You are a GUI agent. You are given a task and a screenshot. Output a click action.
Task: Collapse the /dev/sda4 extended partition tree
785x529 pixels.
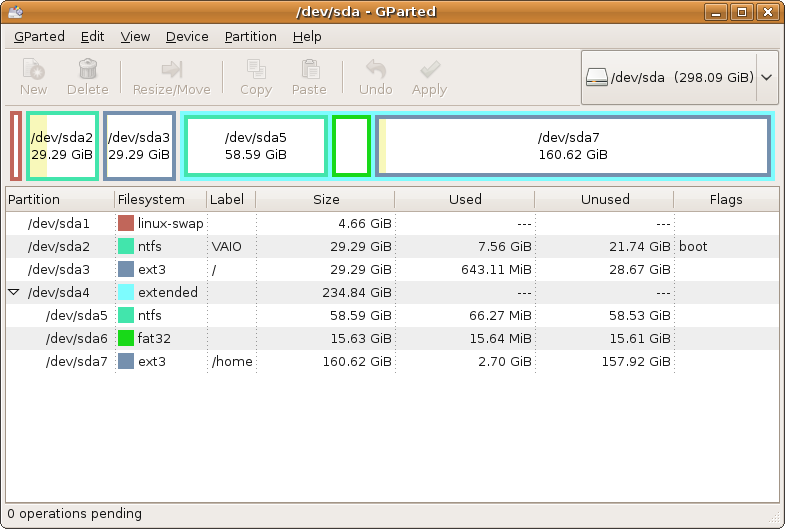(x=14, y=292)
